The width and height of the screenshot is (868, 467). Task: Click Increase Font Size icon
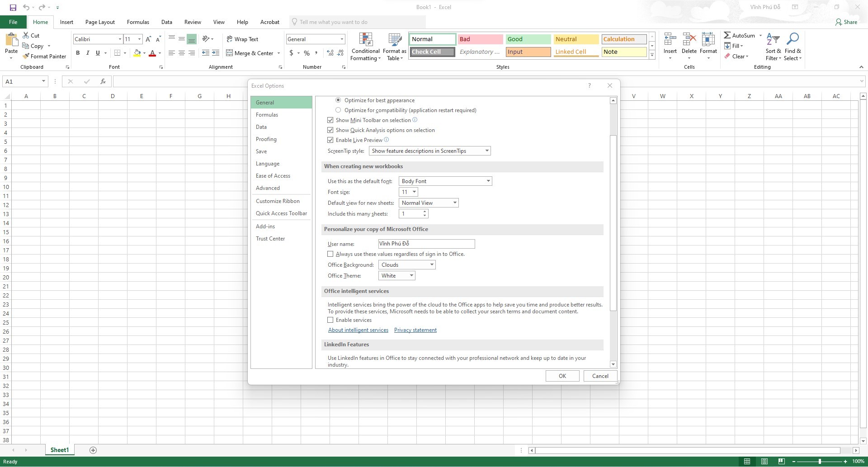coord(148,39)
